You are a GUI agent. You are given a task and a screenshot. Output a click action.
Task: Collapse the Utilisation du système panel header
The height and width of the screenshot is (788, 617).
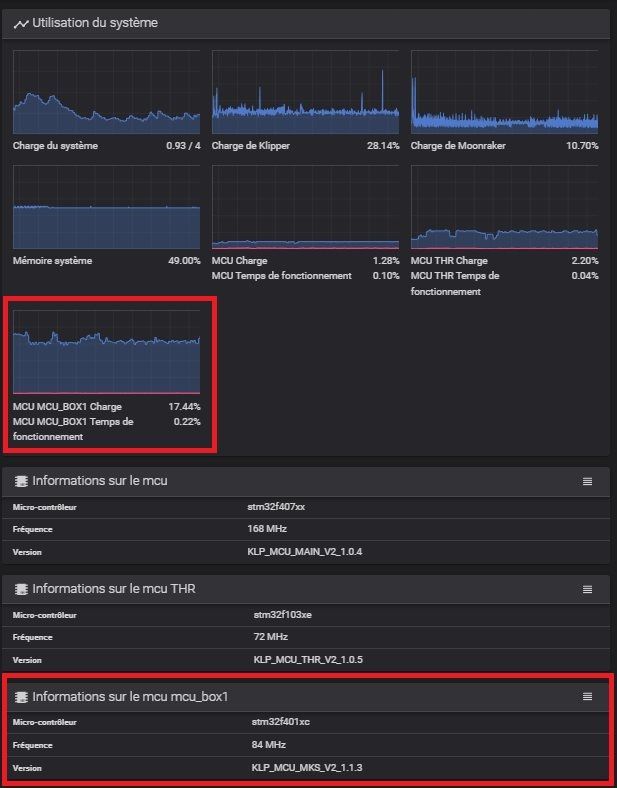pos(300,22)
